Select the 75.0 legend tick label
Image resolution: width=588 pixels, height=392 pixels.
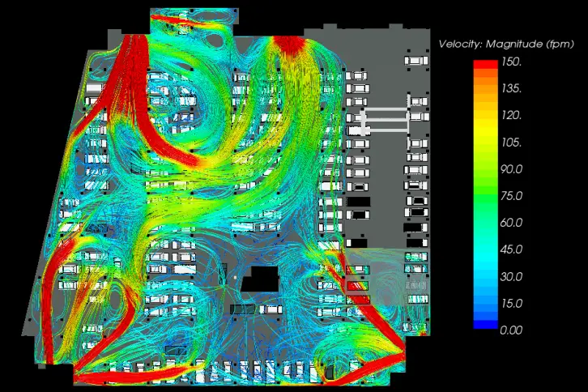[513, 196]
